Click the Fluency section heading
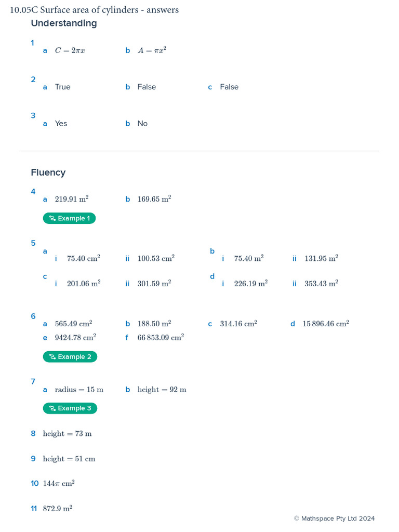Screen dimensions: 399x532 [x=48, y=172]
